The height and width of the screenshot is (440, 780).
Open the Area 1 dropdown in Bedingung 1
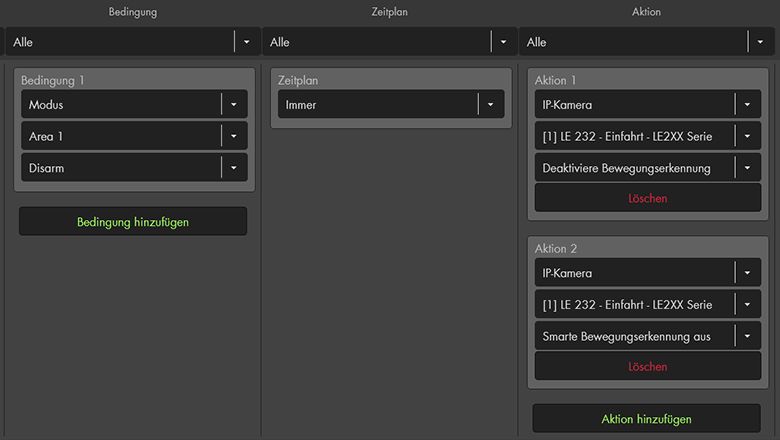[134, 136]
